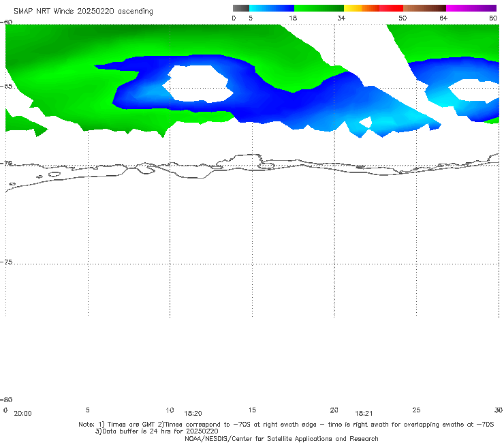Image resolution: width=504 pixels, height=443 pixels.
Task: Click the colorbar label '64'
Action: pyautogui.click(x=443, y=18)
